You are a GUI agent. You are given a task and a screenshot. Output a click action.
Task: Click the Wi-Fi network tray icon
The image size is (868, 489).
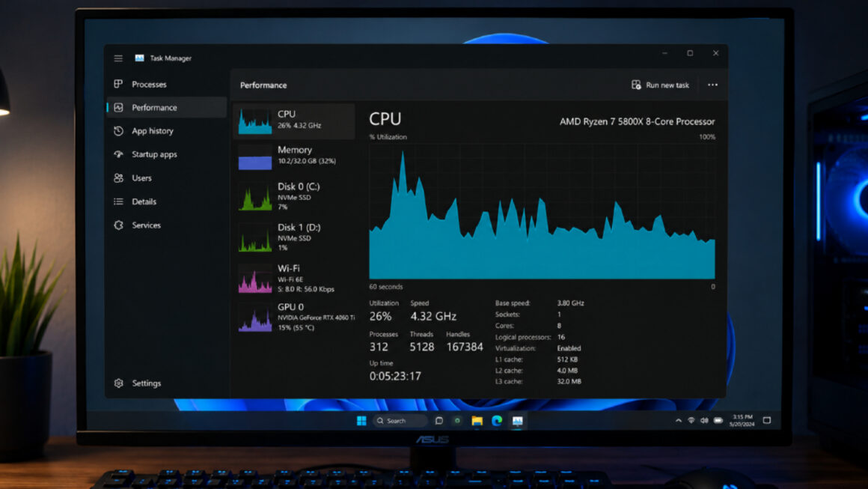point(691,421)
